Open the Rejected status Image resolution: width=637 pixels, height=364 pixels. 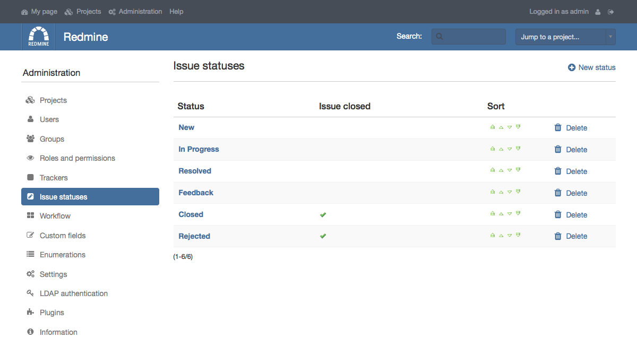click(194, 236)
